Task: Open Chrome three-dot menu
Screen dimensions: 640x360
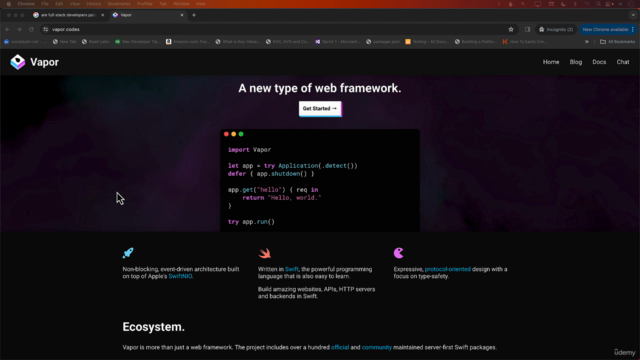Action: [x=633, y=29]
